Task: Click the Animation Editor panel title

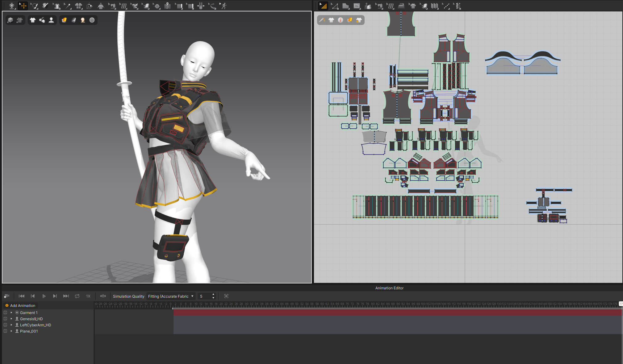Action: (x=389, y=288)
